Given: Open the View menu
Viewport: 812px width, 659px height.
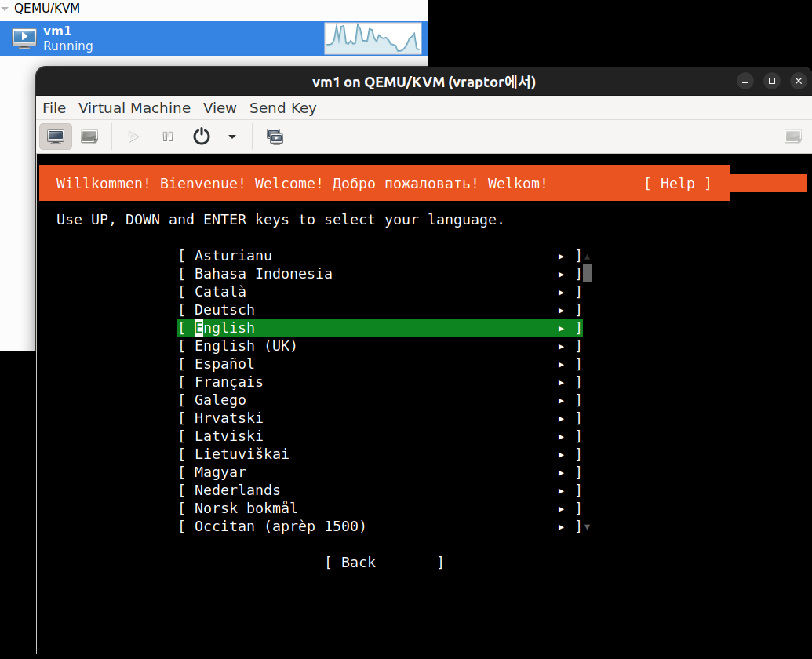Looking at the screenshot, I should point(220,107).
